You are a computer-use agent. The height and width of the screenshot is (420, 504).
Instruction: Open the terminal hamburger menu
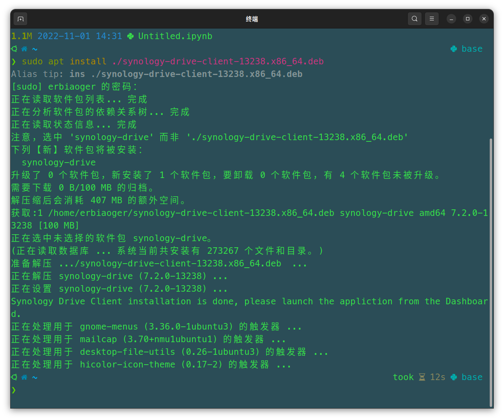coord(432,19)
